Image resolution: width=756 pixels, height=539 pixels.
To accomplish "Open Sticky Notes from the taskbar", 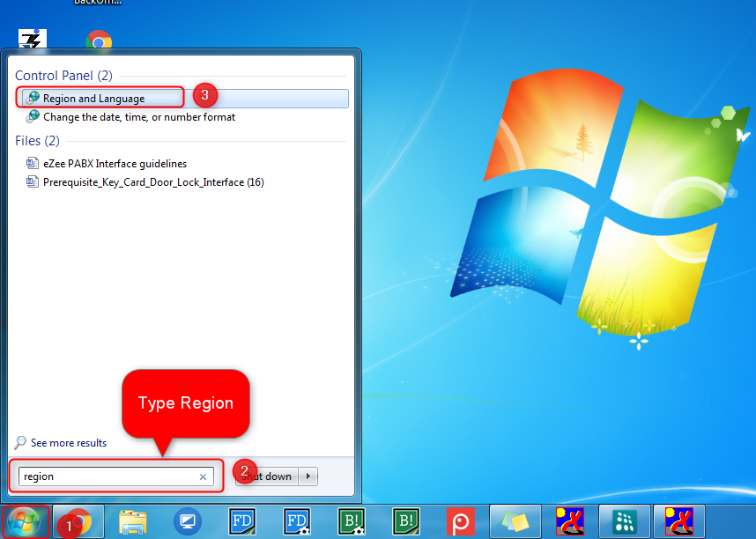I will click(515, 521).
